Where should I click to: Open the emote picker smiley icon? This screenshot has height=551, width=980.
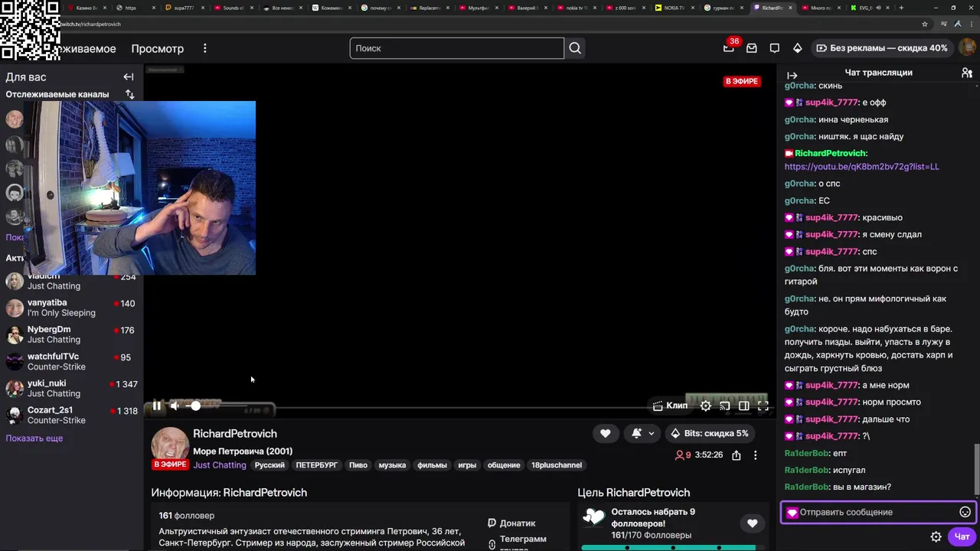pos(965,512)
